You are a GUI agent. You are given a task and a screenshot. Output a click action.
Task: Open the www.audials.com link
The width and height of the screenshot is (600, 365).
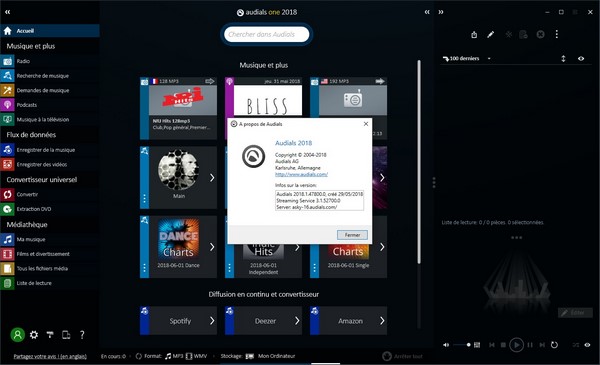click(302, 174)
